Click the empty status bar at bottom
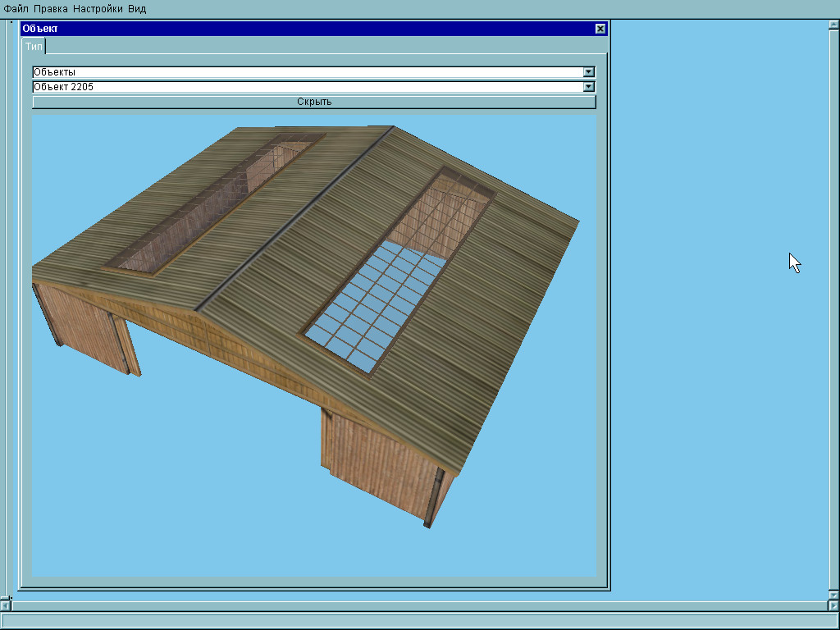The image size is (840, 630). coord(418,621)
